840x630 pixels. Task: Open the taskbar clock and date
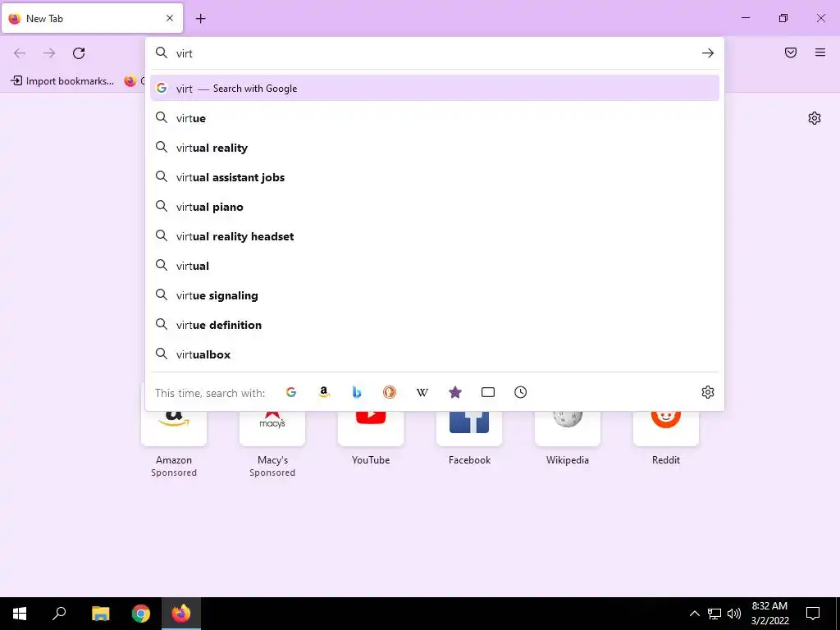769,614
